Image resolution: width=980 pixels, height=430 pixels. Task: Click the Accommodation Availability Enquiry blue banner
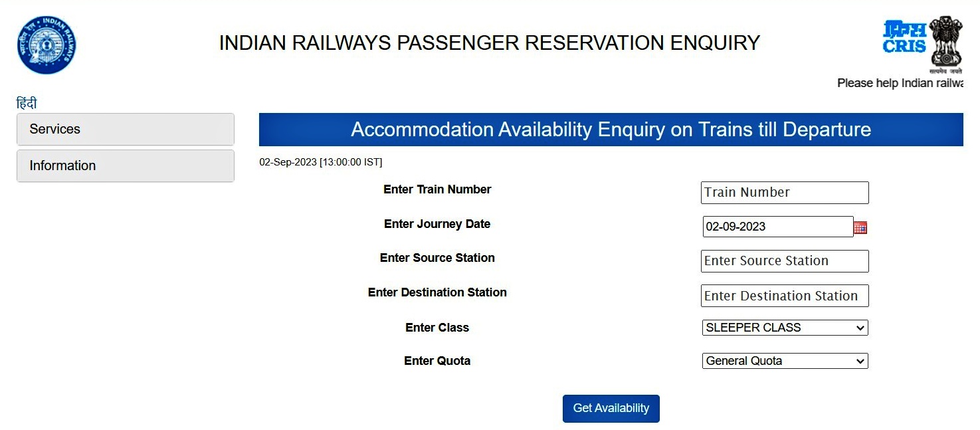[611, 130]
